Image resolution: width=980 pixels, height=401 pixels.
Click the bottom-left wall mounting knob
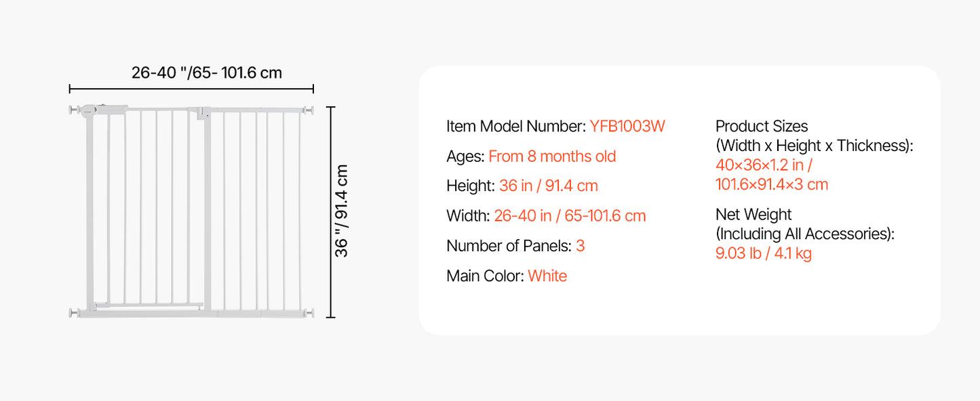click(x=73, y=312)
